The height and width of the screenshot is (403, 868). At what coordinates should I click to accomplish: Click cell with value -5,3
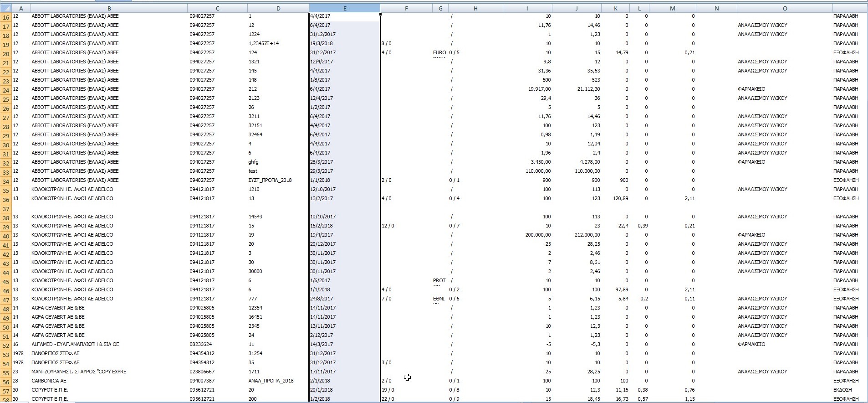point(577,344)
